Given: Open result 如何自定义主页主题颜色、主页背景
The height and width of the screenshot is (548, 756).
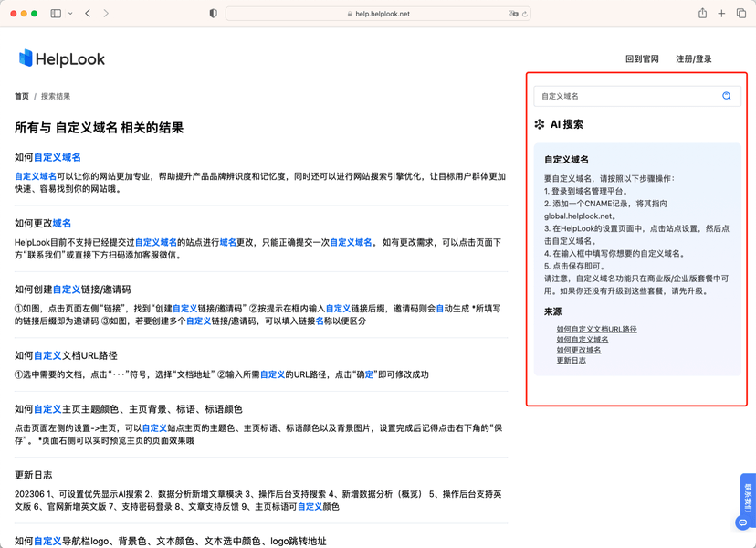Looking at the screenshot, I should 128,409.
